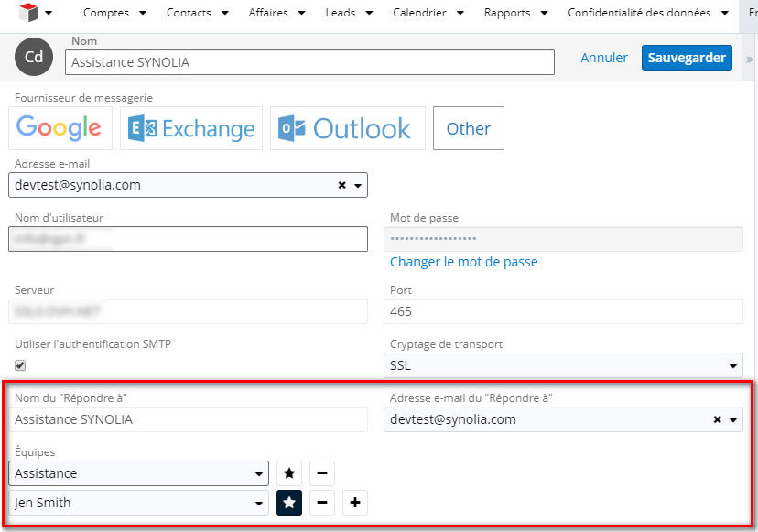This screenshot has height=532, width=758.
Task: Open Adresse e-mail du Répondre à dropdown arrow
Action: [733, 420]
